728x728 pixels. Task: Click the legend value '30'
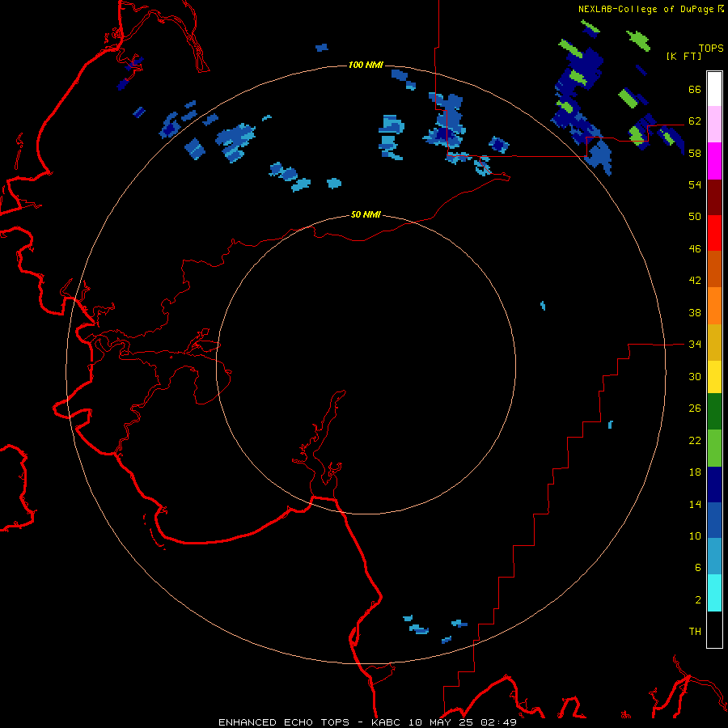tap(695, 376)
